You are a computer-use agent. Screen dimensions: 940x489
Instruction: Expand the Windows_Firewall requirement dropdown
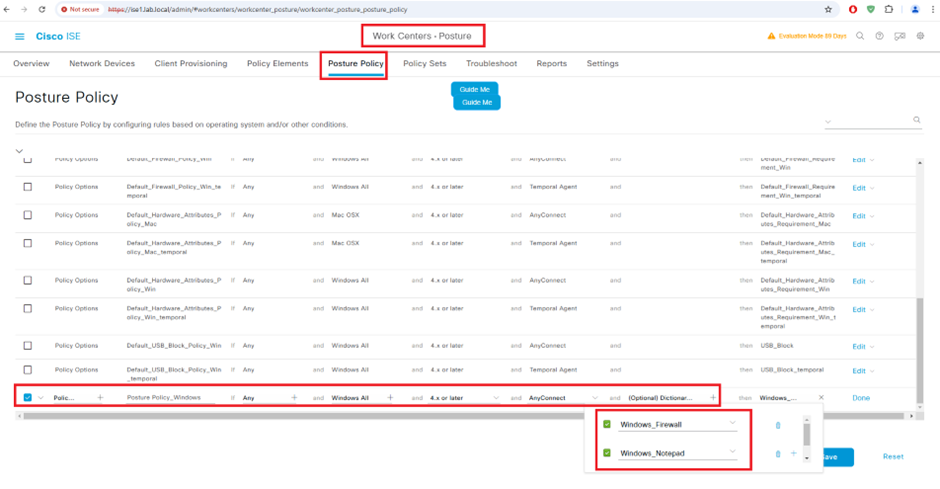(x=733, y=424)
